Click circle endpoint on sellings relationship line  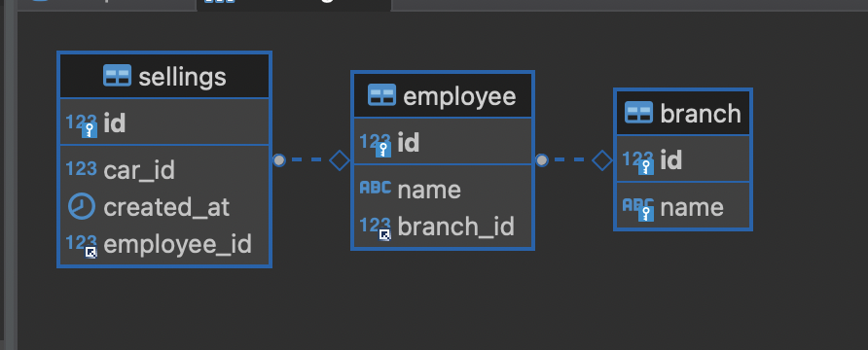pyautogui.click(x=279, y=159)
